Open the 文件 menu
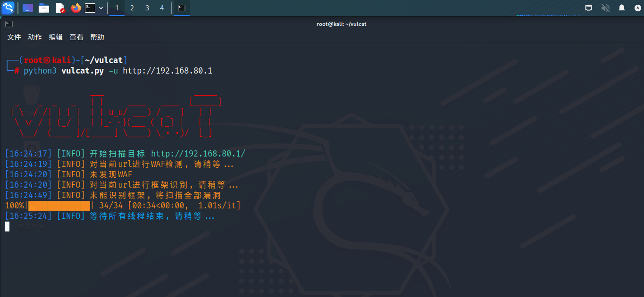Image resolution: width=644 pixels, height=297 pixels. (14, 37)
